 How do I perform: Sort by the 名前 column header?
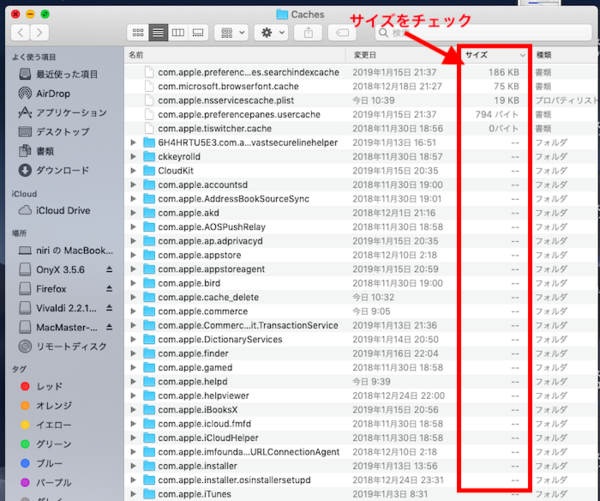[x=235, y=55]
